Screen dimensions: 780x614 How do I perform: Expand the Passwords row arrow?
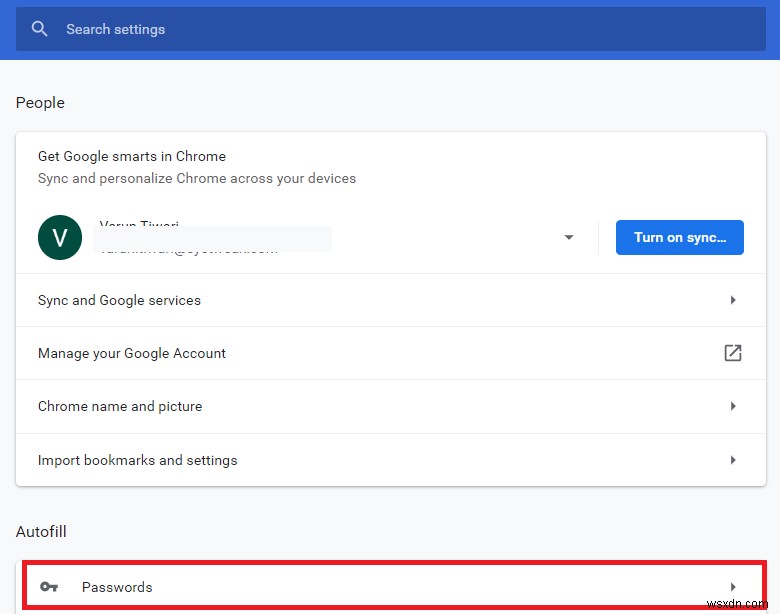point(733,587)
